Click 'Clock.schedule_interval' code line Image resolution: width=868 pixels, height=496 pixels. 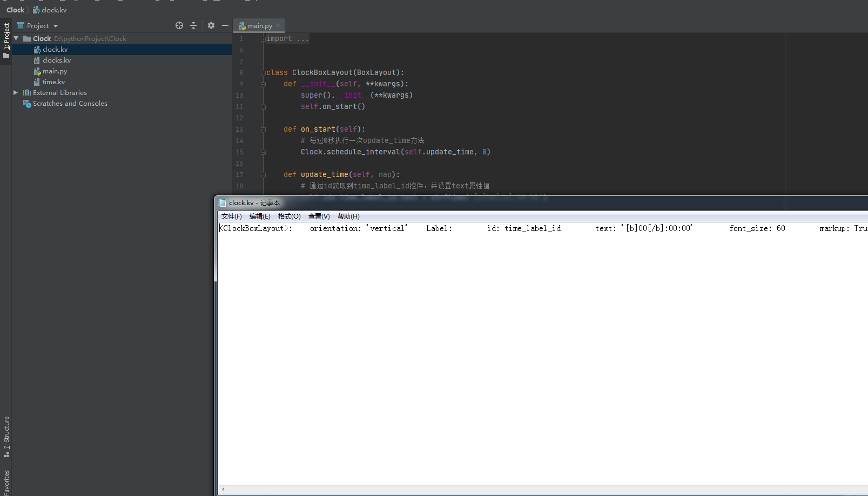[x=395, y=152]
